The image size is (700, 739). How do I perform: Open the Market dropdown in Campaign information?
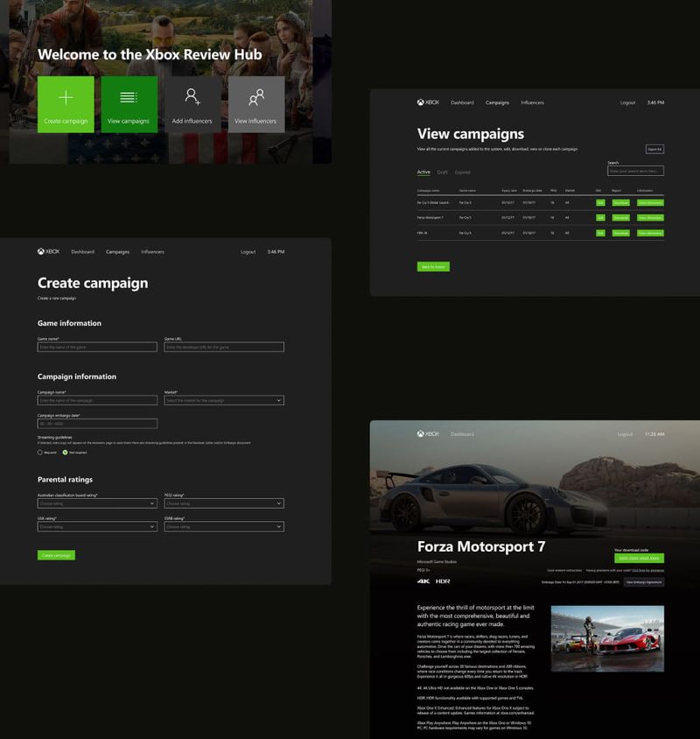pos(224,400)
